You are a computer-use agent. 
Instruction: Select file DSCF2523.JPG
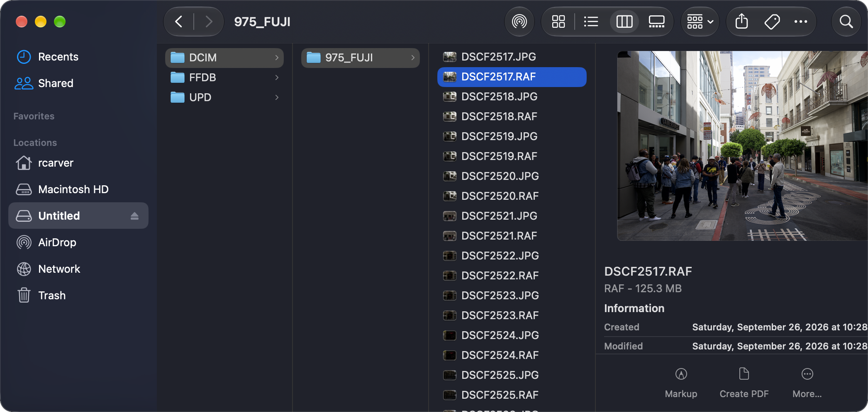point(512,296)
